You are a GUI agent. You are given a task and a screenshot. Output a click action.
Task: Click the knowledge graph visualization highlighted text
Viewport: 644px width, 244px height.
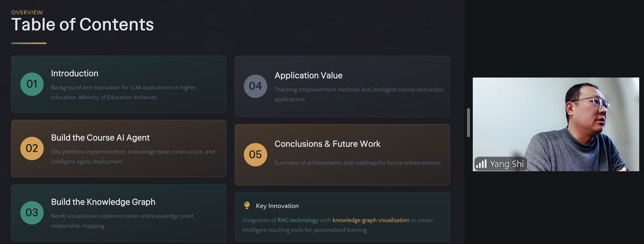point(371,220)
